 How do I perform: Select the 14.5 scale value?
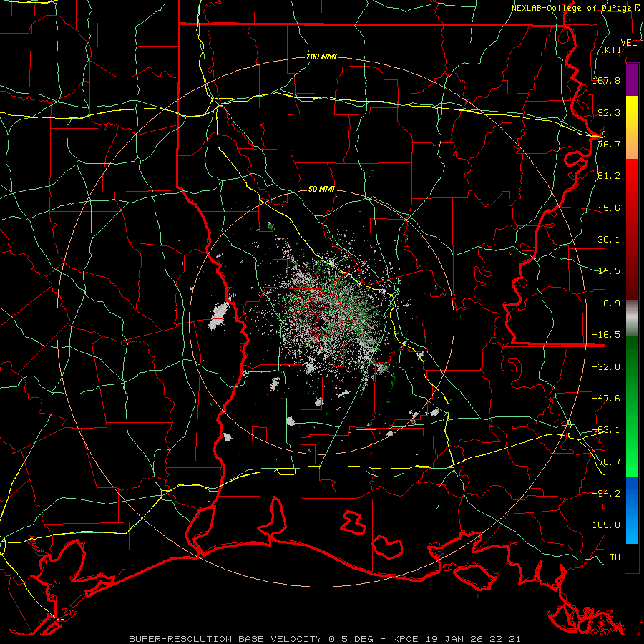[609, 271]
